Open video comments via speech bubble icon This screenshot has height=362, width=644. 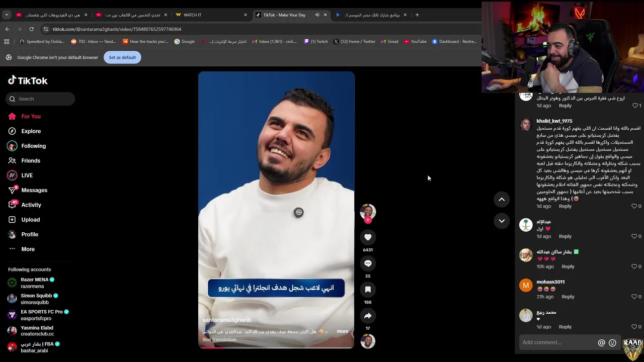point(368,263)
